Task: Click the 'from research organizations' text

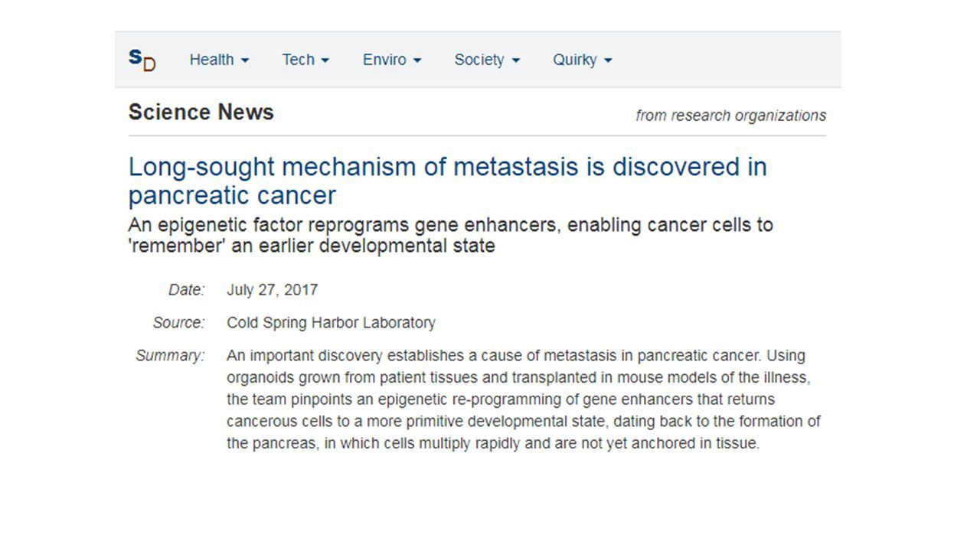Action: point(730,116)
